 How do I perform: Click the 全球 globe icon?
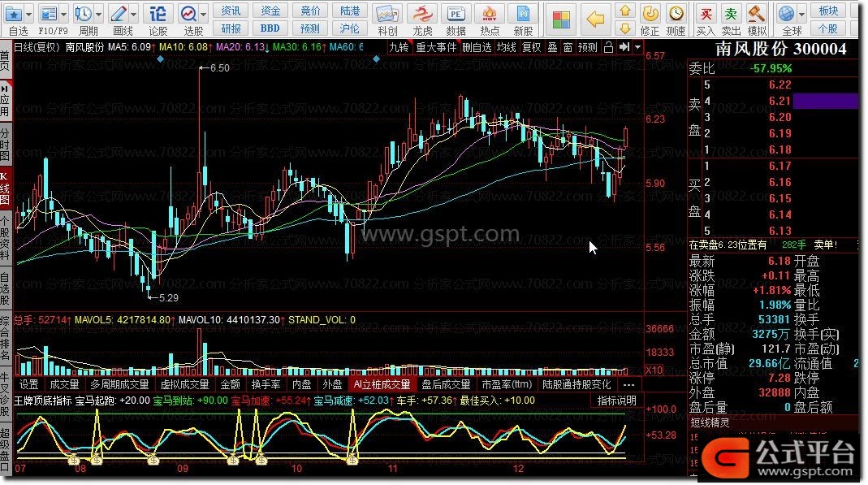[786, 13]
